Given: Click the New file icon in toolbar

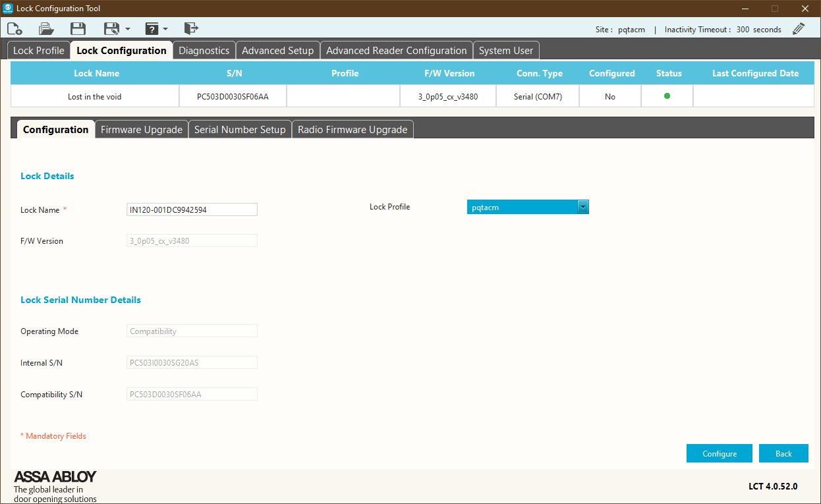Looking at the screenshot, I should 14,28.
